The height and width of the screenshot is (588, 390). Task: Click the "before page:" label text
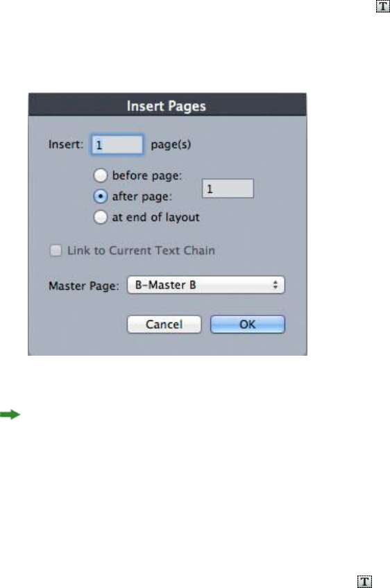(x=146, y=175)
